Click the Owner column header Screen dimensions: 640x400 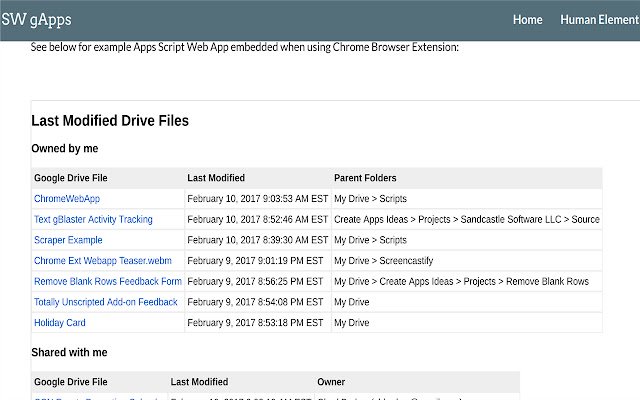[x=331, y=382]
